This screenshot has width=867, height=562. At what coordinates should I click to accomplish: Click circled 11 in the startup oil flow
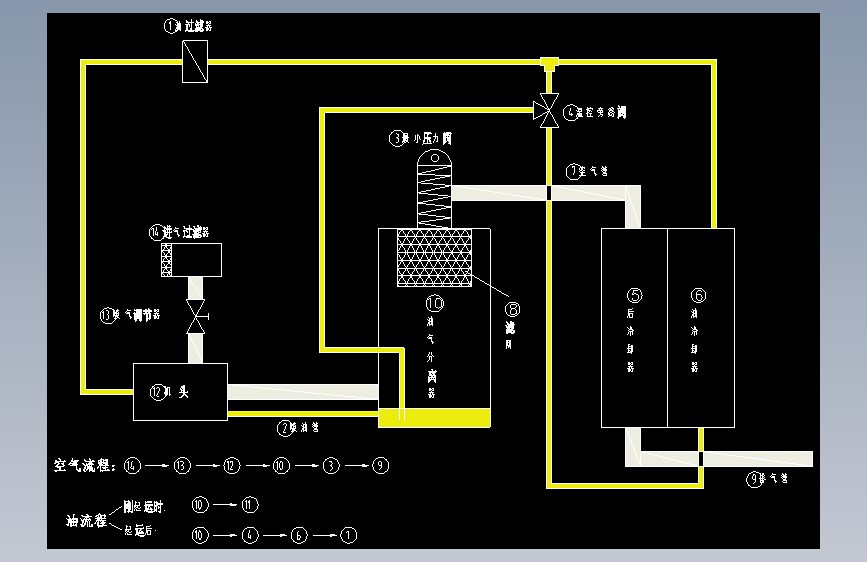250,505
